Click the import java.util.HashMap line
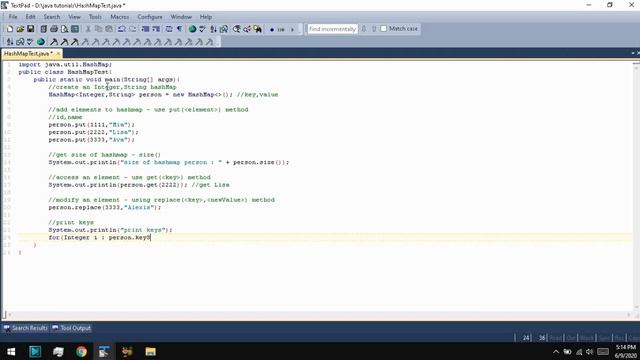The height and width of the screenshot is (360, 640). coord(65,64)
